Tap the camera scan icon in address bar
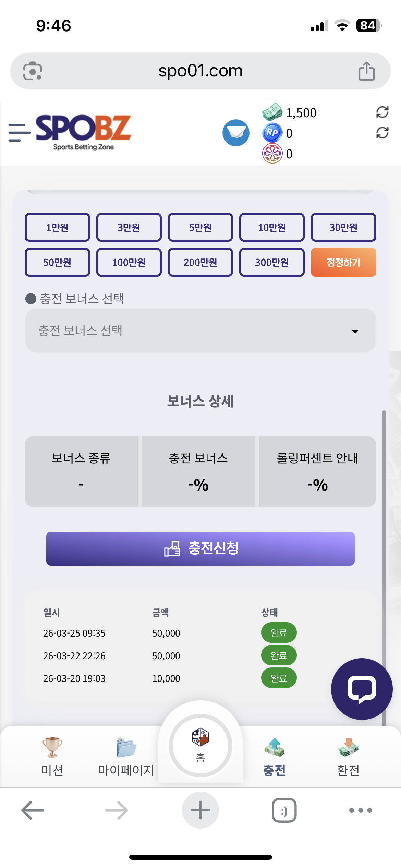401x868 pixels. point(33,71)
